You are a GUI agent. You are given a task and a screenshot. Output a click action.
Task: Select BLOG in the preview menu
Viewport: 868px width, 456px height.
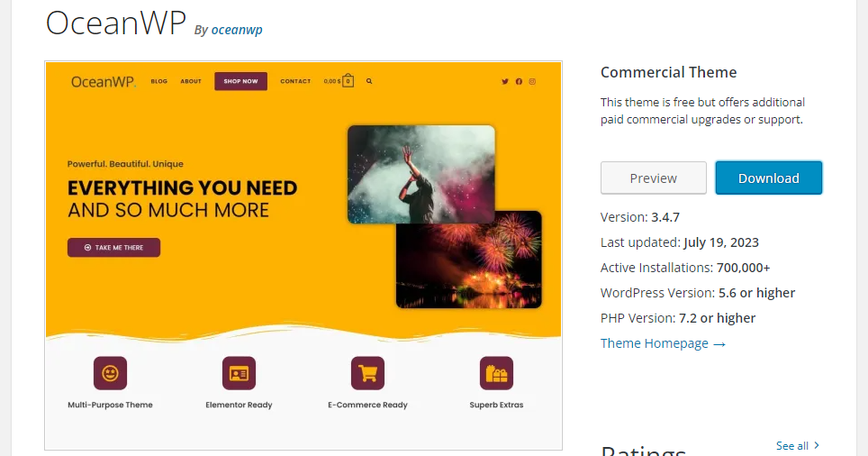158,81
